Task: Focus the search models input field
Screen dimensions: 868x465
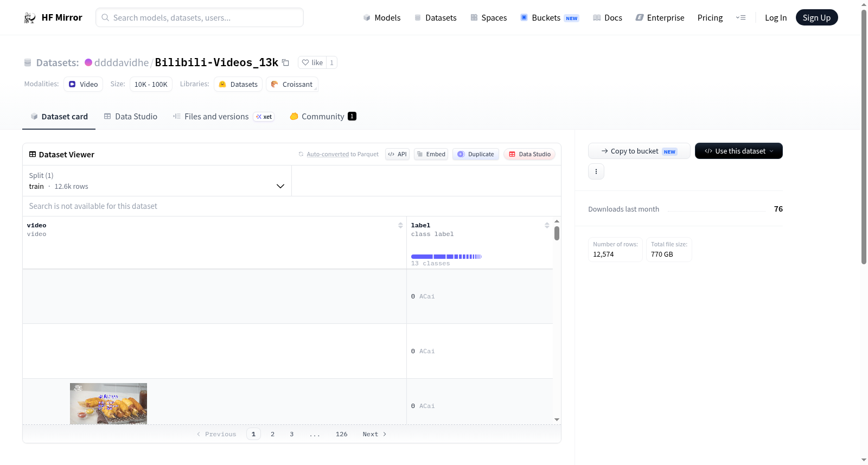Action: [x=200, y=17]
